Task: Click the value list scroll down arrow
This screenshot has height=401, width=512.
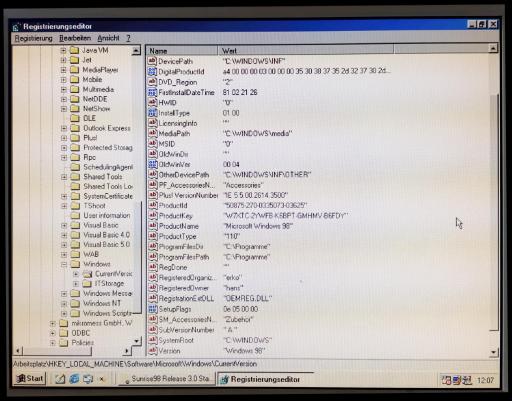Action: (x=494, y=352)
